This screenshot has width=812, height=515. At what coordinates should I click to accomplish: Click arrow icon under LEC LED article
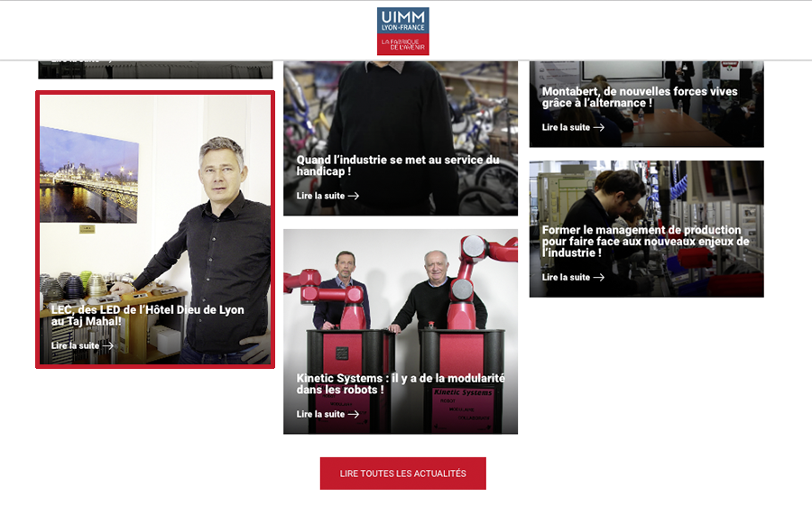tap(107, 345)
